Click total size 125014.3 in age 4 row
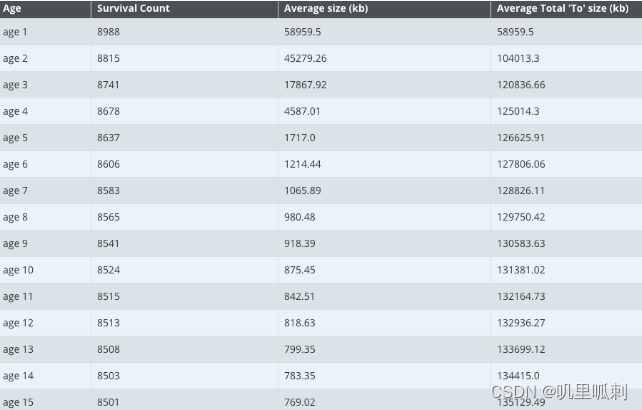Image resolution: width=642 pixels, height=410 pixels. tap(518, 111)
